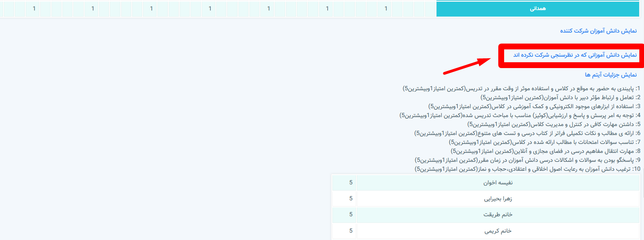Click item 3 about electronic teaching tools
The width and height of the screenshot is (644, 240).
coord(534,107)
